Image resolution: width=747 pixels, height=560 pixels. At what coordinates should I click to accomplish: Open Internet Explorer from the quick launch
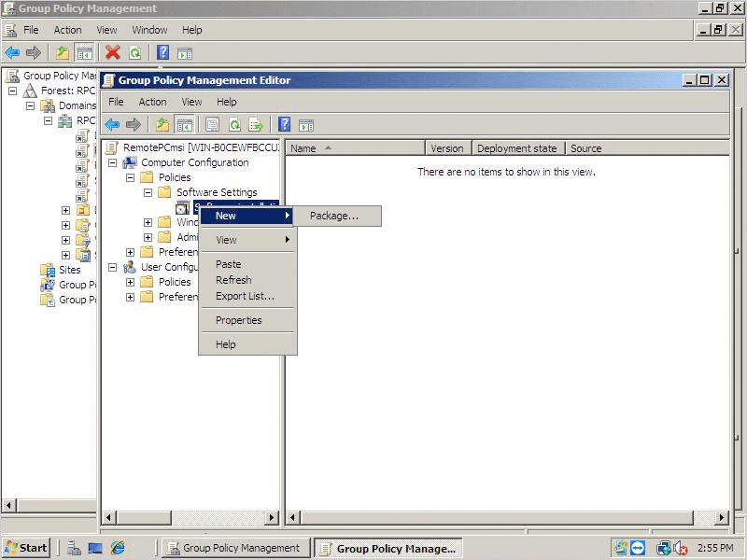tap(118, 548)
